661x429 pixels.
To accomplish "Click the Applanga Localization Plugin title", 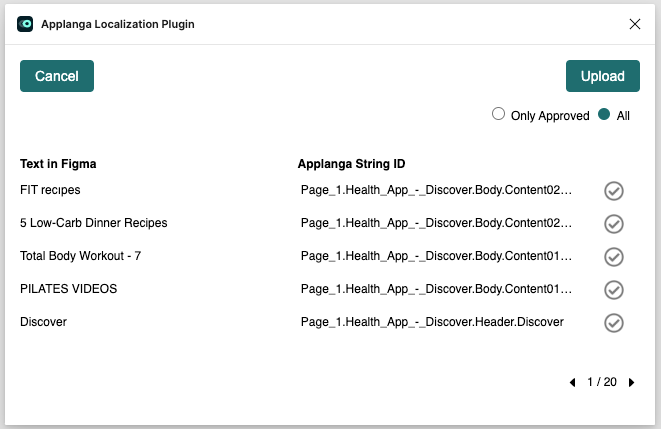I will coord(118,24).
